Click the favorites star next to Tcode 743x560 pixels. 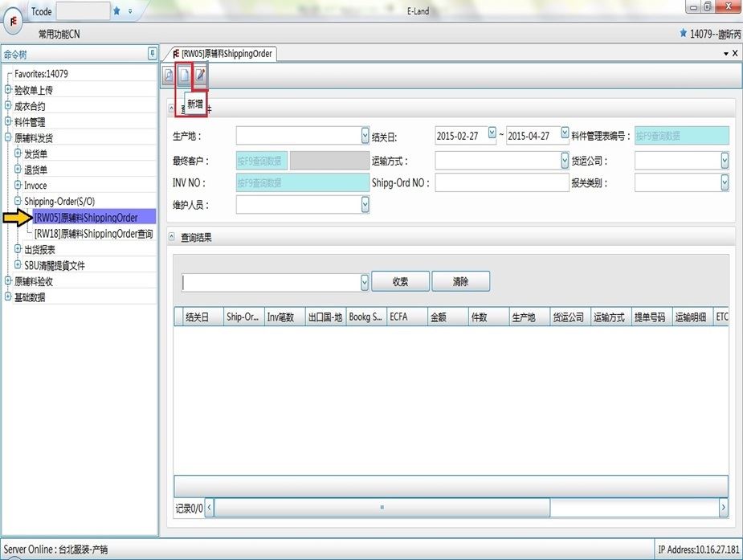point(116,11)
